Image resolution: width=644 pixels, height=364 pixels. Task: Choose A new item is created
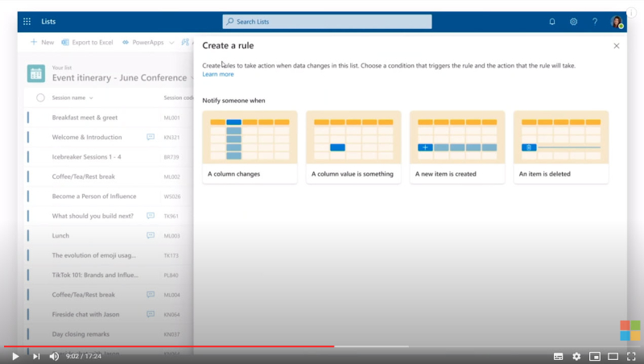click(x=457, y=147)
